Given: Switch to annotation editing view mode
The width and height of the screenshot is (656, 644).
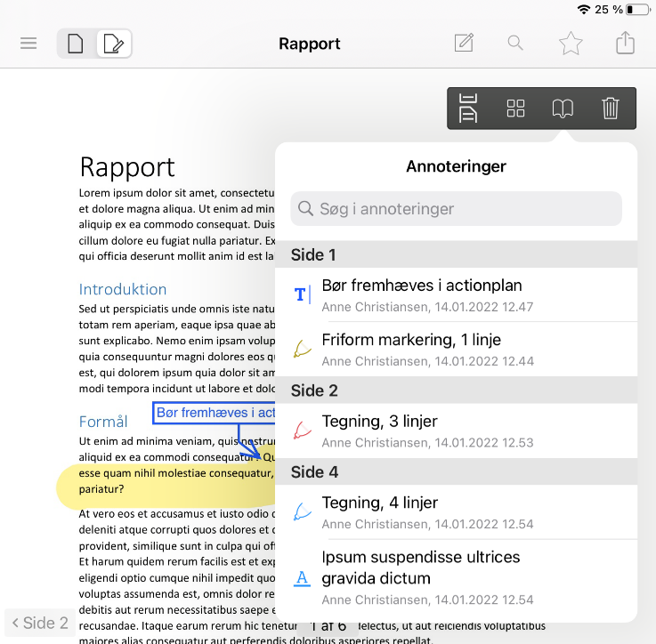Looking at the screenshot, I should tap(114, 44).
